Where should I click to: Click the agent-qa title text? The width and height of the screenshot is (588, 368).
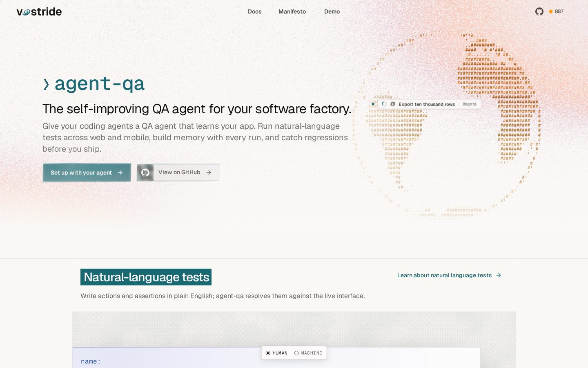tap(99, 84)
